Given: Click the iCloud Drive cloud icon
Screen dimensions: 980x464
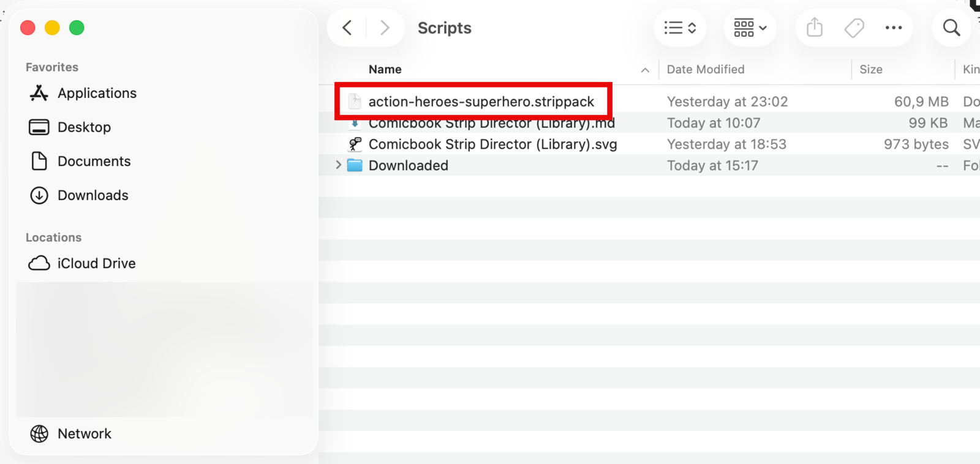Looking at the screenshot, I should tap(39, 263).
